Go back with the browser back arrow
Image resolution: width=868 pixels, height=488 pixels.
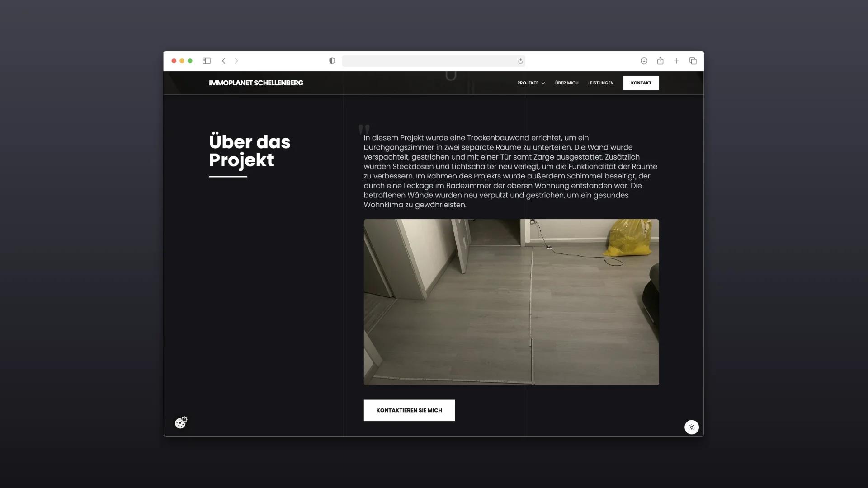(x=223, y=61)
